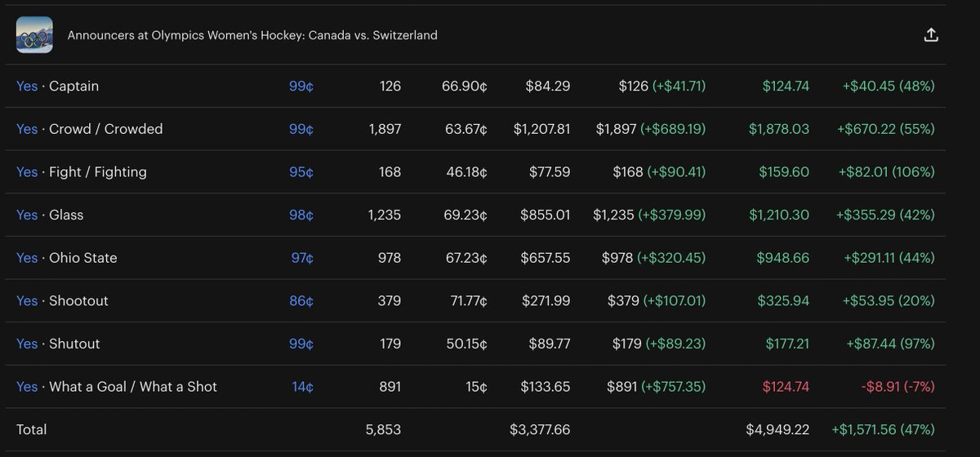The image size is (980, 457).
Task: Click the +$82.01 (106%) return
Action: click(886, 171)
